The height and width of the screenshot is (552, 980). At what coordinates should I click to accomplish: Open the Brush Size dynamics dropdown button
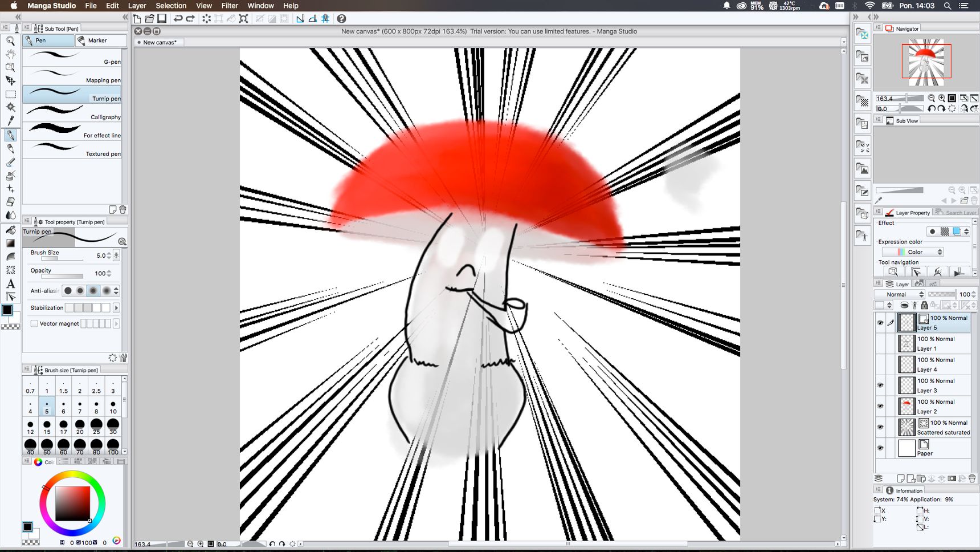(116, 255)
